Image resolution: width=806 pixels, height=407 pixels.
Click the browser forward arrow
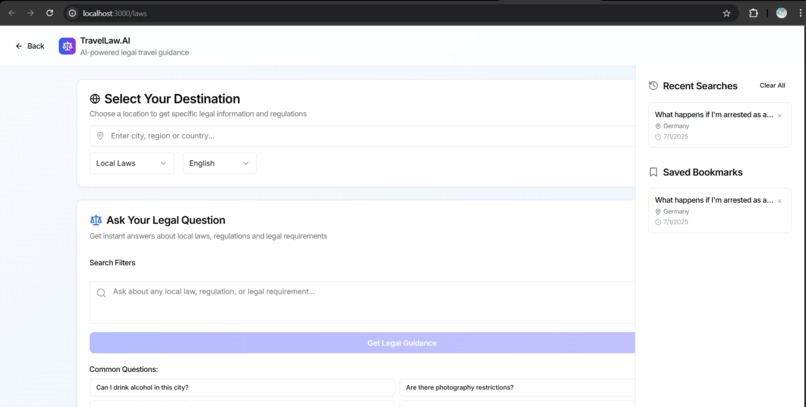click(30, 13)
